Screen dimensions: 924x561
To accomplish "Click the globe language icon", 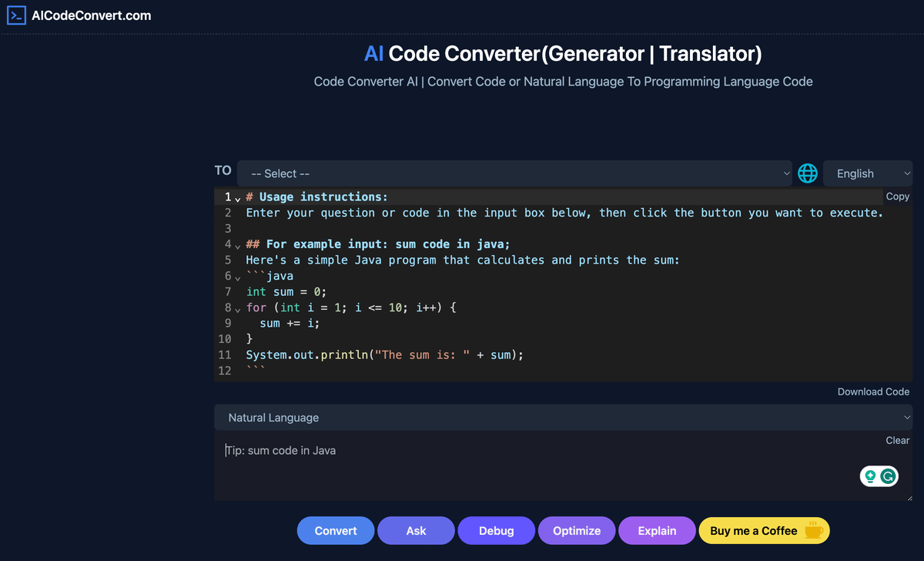I will 807,173.
